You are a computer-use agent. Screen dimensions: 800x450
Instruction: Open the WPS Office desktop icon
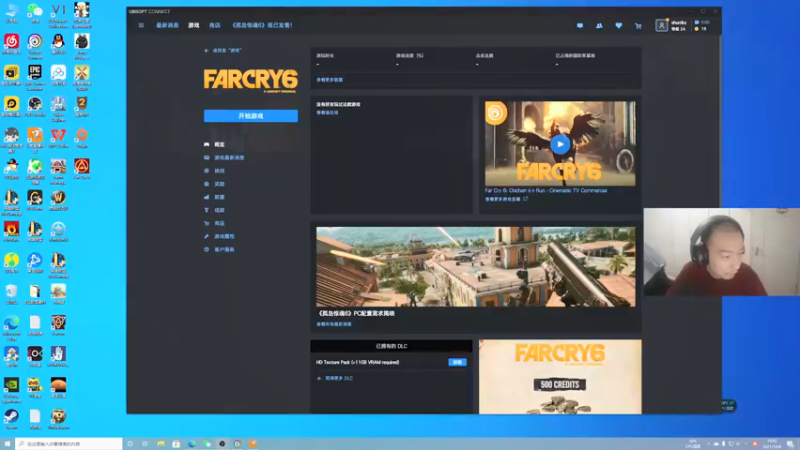pyautogui.click(x=58, y=138)
